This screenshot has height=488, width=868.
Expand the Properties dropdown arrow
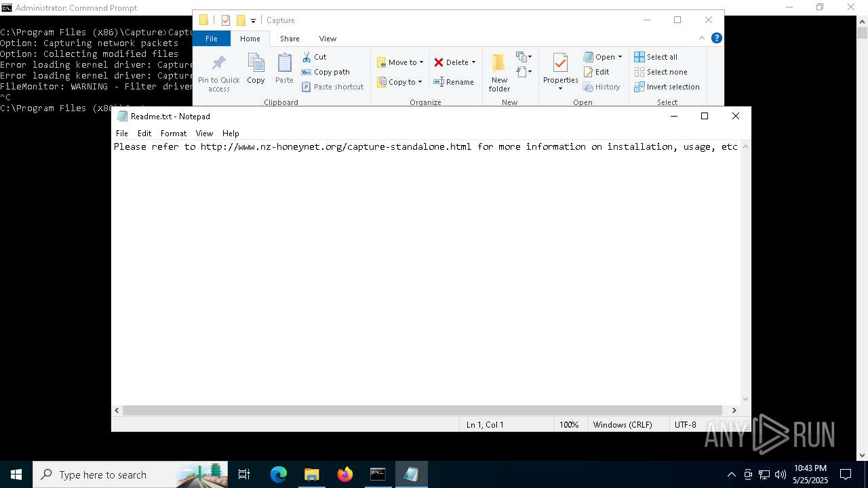560,89
